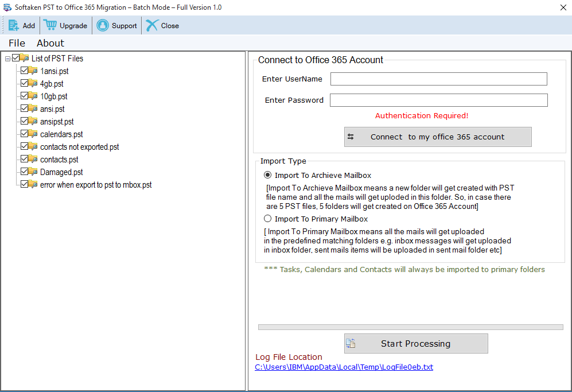Toggle the contacts.pst checkbox
The image size is (572, 392).
pos(25,159)
